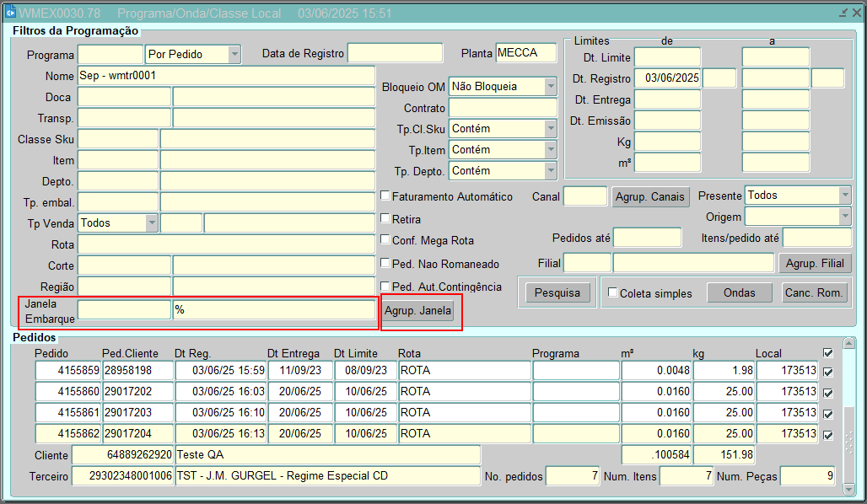Image resolution: width=867 pixels, height=504 pixels.
Task: Click Ped.Cliente cell 29017203
Action: [138, 412]
